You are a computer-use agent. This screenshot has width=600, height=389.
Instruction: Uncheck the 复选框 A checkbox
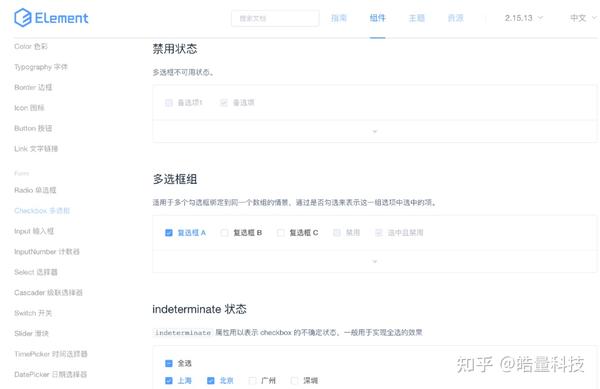tap(169, 233)
